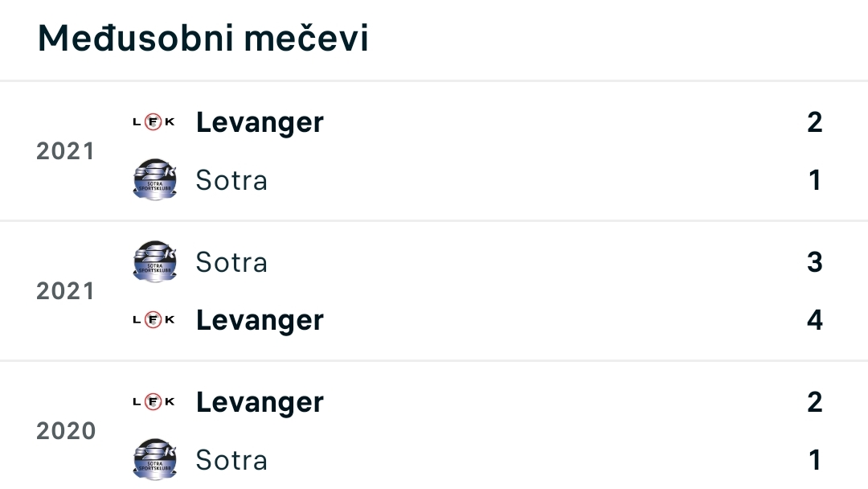868x489 pixels.
Task: Open Levanger team in first 2021 match
Action: [260, 123]
